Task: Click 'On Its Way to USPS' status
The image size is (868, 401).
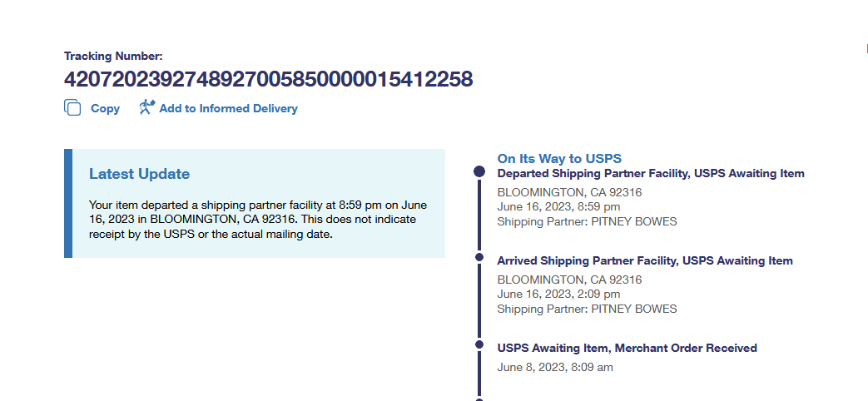Action: coord(559,158)
